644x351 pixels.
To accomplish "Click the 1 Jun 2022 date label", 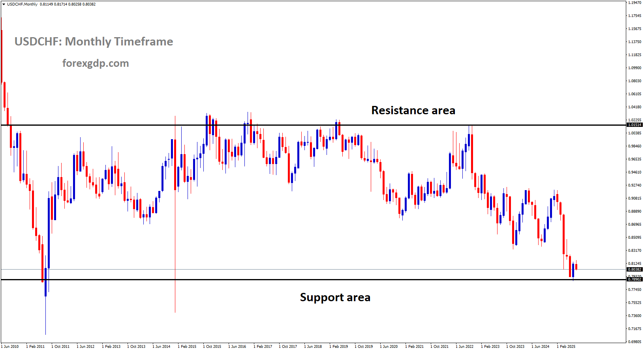I will (465, 347).
